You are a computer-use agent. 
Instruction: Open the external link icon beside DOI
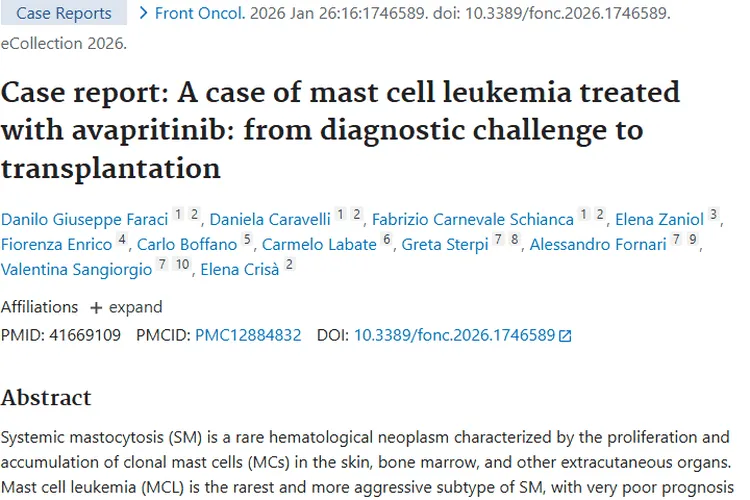[x=565, y=336]
